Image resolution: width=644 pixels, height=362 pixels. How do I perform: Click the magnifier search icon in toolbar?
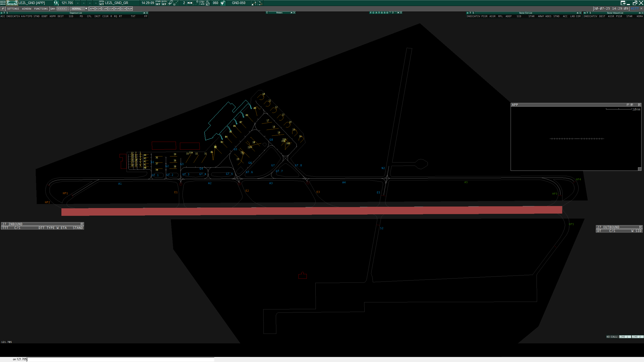[3, 9]
